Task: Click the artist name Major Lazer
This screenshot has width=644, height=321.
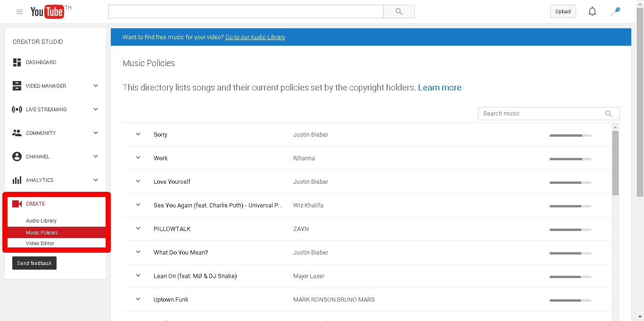Action: coord(309,276)
